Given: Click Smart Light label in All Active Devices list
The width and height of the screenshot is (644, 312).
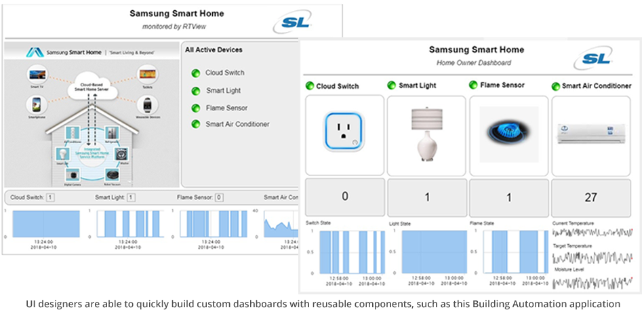Looking at the screenshot, I should point(224,90).
